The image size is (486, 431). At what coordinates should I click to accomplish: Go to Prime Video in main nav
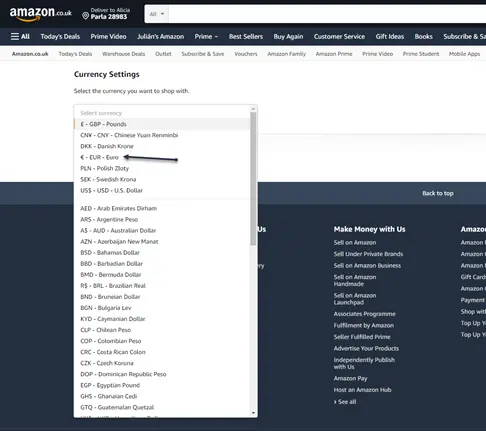108,36
